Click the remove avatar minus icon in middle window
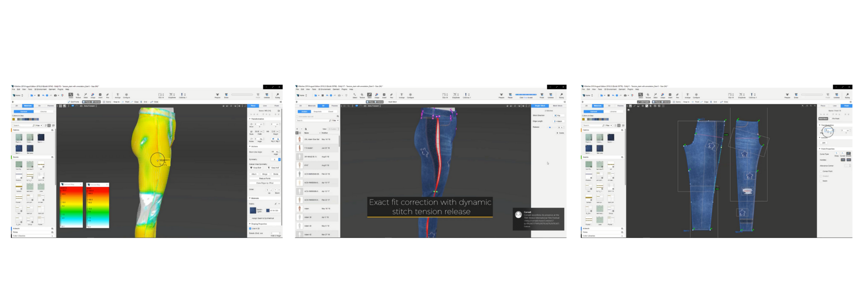868x305 pixels. click(301, 129)
